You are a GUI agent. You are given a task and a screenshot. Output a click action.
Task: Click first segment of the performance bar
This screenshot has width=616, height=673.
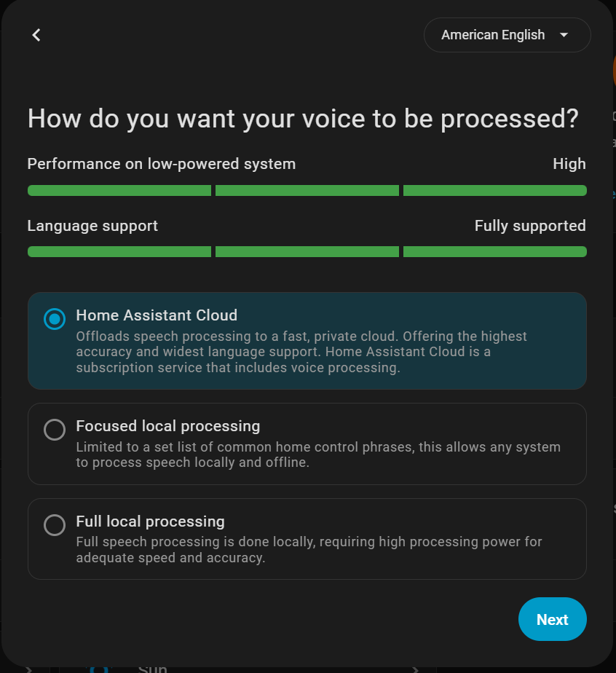pos(119,191)
